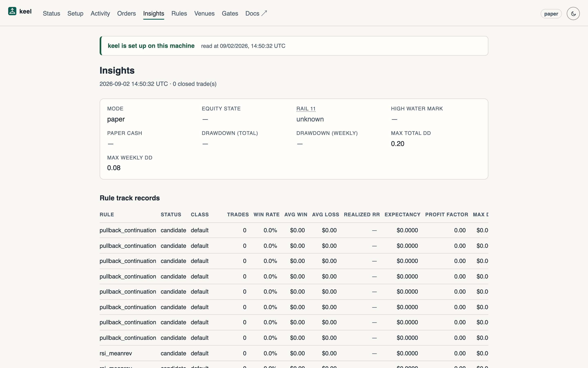The image size is (588, 368).
Task: Click the PAPER CASH label
Action: [x=125, y=133]
